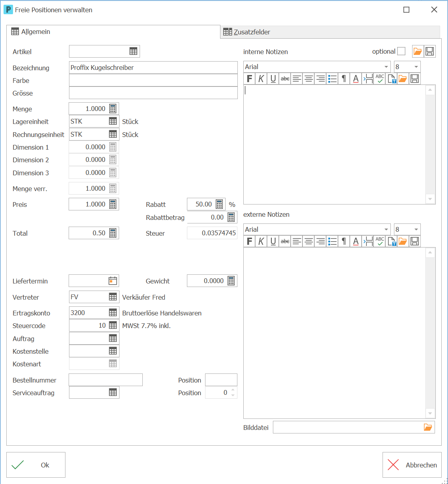This screenshot has height=484, width=448.
Task: Save notes using the interne Notizen toolbar disk icon
Action: tap(414, 79)
